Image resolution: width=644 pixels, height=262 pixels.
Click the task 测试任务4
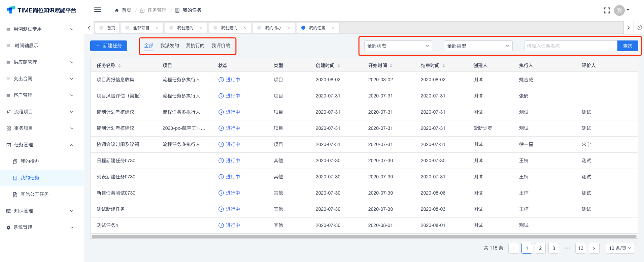click(x=107, y=226)
